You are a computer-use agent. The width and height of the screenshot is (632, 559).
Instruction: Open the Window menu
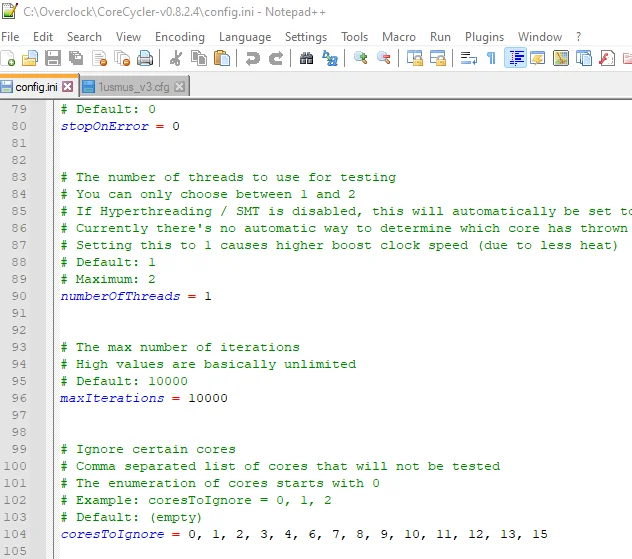(540, 37)
